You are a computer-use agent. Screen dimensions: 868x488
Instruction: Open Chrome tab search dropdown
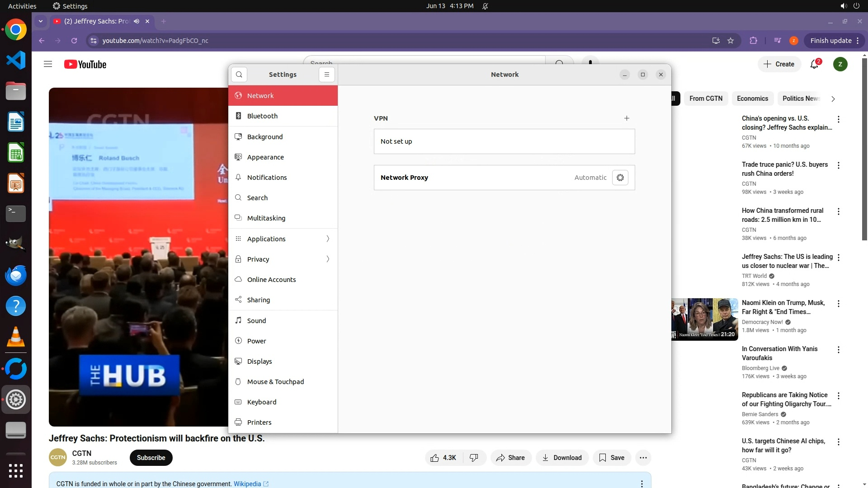tap(41, 21)
